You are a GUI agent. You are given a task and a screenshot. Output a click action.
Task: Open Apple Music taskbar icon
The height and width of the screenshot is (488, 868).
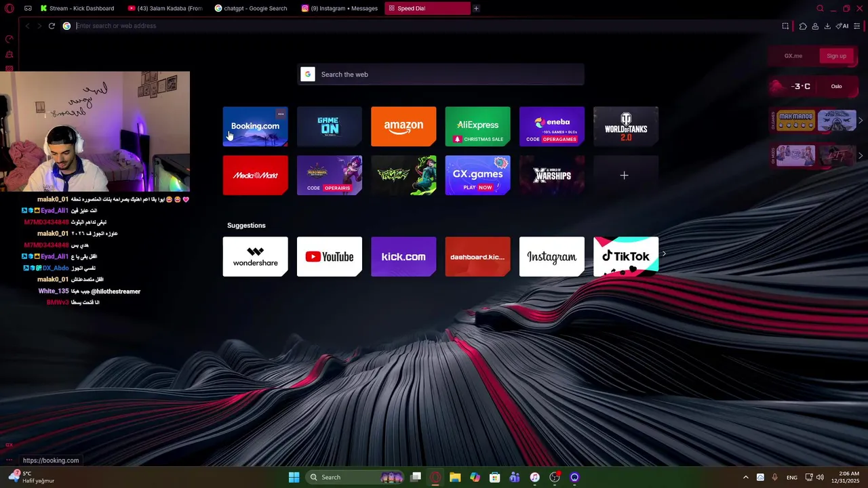tap(534, 477)
